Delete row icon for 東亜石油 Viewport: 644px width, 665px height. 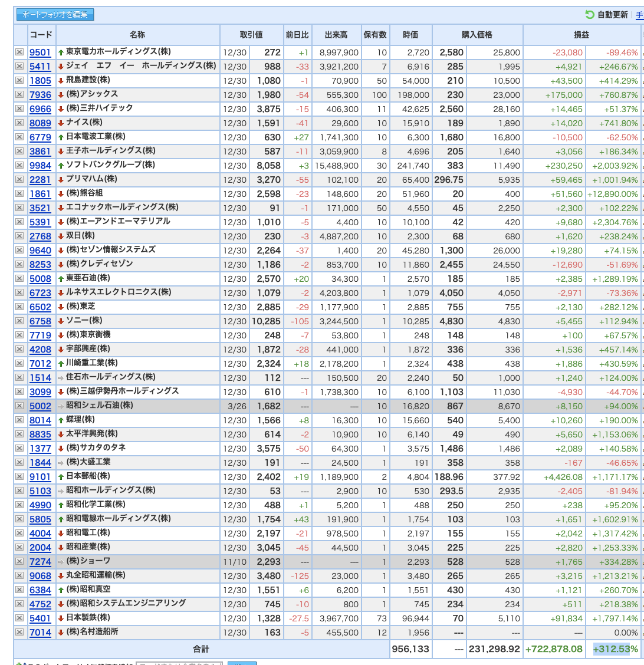pos(19,278)
